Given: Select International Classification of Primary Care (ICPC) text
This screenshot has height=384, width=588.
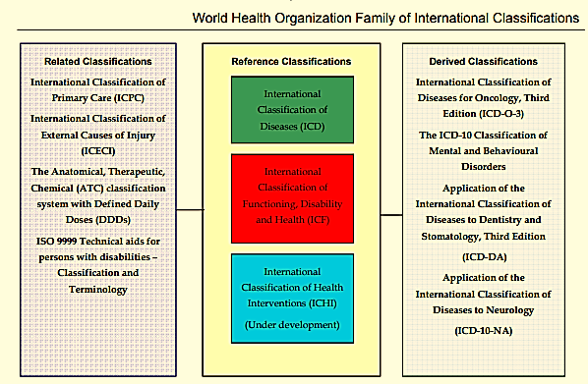Looking at the screenshot, I should pyautogui.click(x=98, y=90).
